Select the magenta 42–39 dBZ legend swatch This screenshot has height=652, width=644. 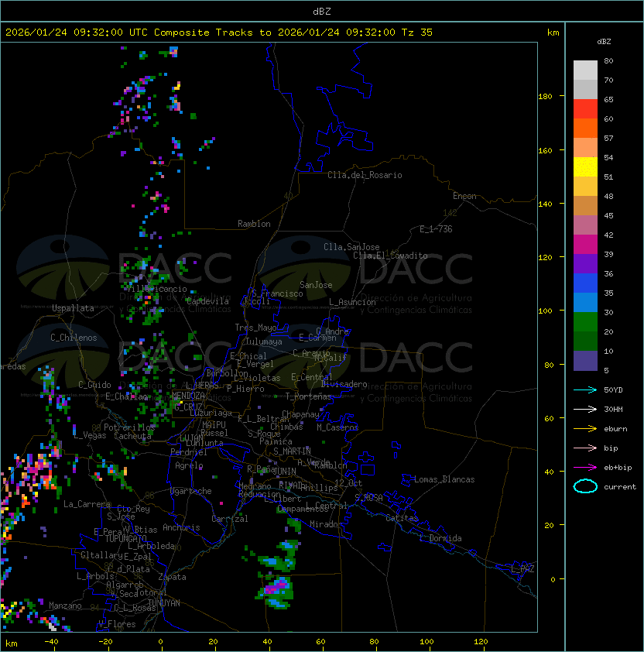point(585,245)
